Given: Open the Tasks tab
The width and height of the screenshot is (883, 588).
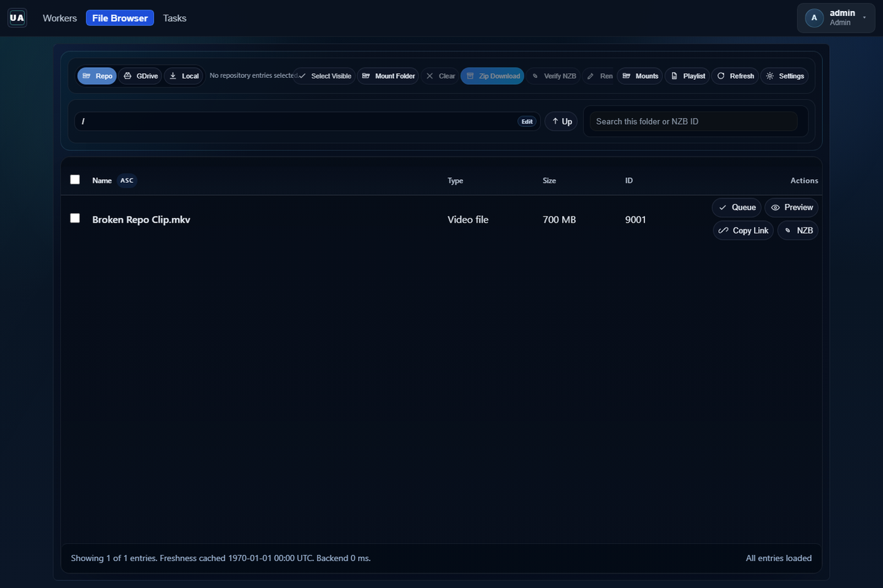Looking at the screenshot, I should [175, 18].
